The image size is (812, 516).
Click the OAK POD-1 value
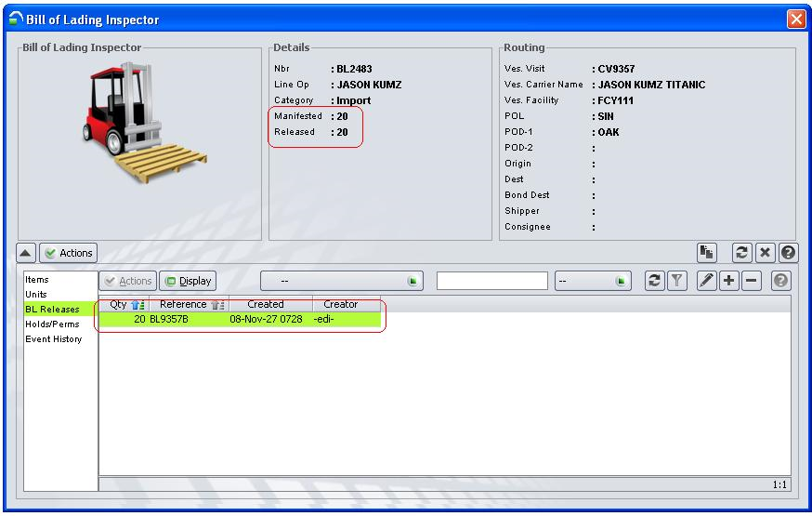[x=609, y=132]
